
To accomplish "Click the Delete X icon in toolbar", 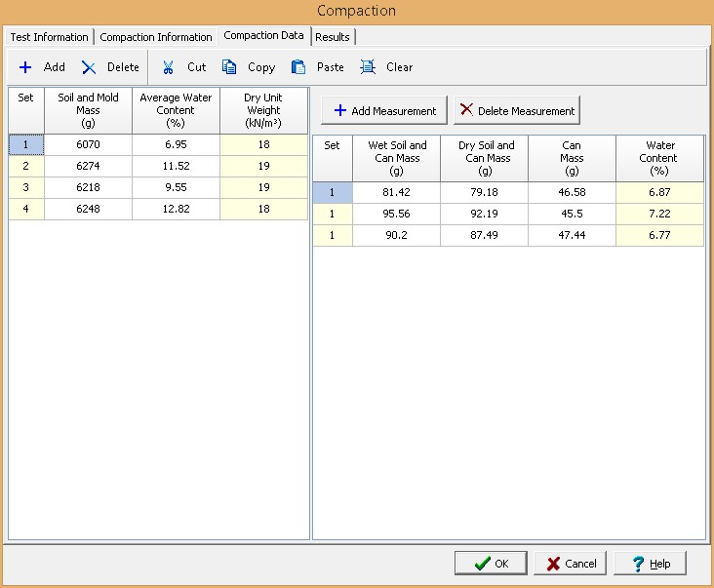I will tap(89, 67).
